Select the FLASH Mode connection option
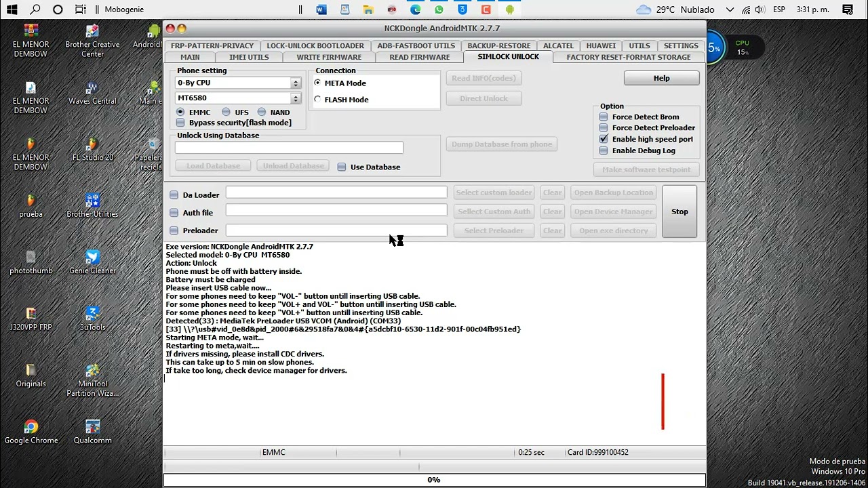 tap(318, 100)
